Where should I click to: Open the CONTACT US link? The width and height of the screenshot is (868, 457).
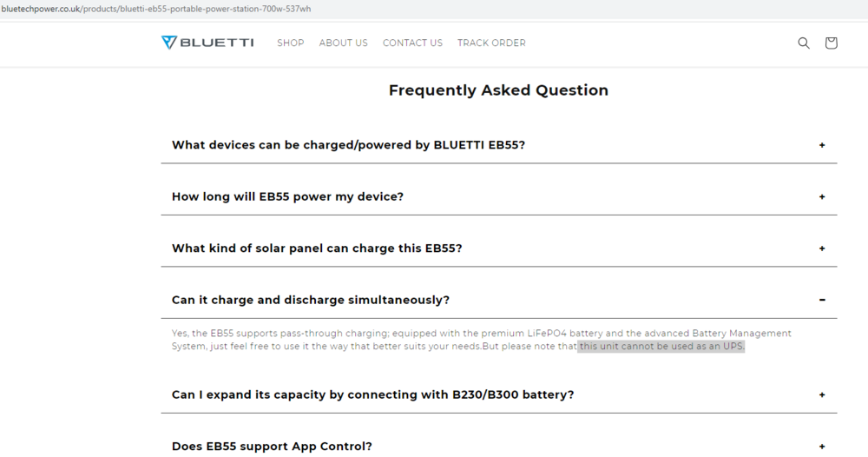(412, 43)
